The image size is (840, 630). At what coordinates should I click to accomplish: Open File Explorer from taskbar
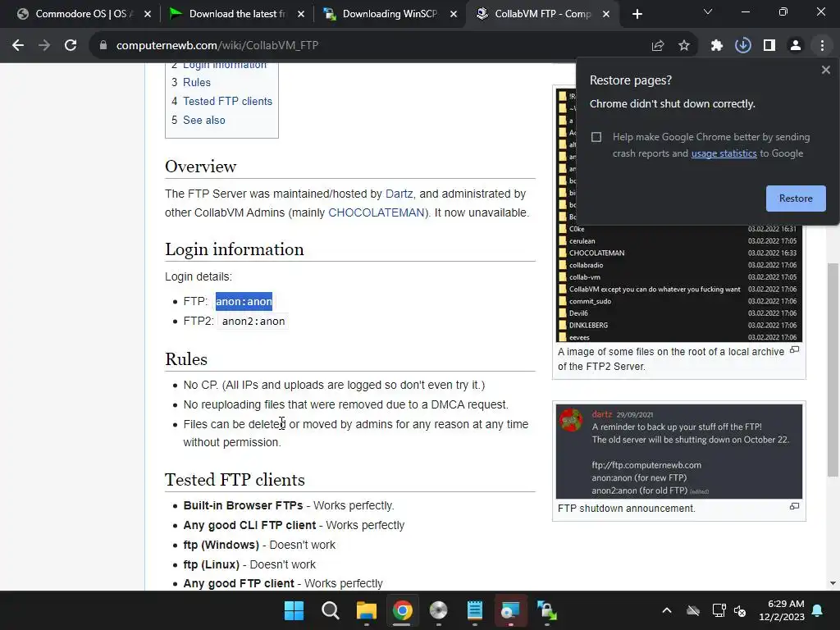[367, 610]
